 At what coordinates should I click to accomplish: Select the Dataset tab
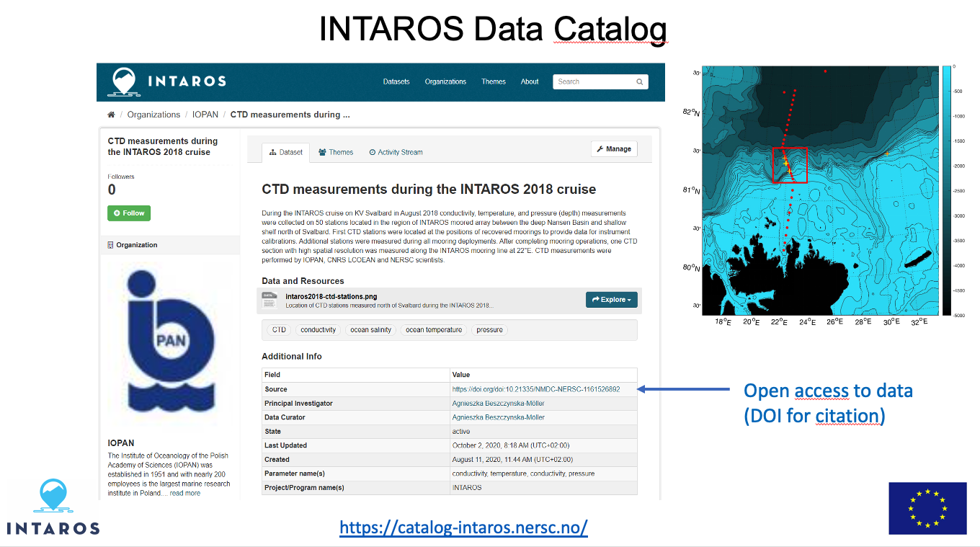pyautogui.click(x=285, y=152)
